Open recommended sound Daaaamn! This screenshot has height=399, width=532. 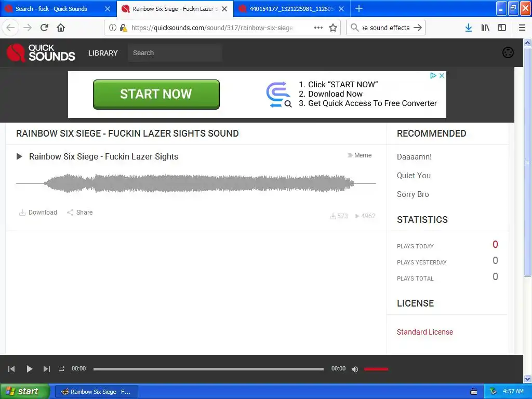414,157
